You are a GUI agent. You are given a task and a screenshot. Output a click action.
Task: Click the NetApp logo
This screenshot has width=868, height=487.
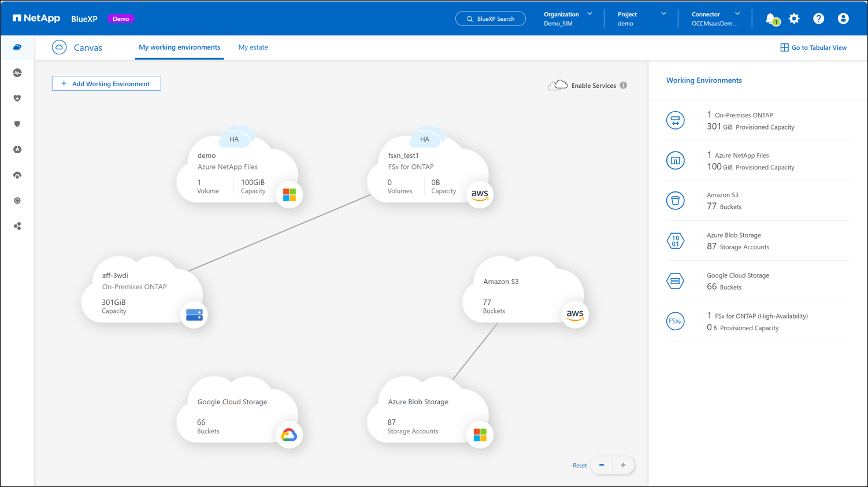coord(36,19)
